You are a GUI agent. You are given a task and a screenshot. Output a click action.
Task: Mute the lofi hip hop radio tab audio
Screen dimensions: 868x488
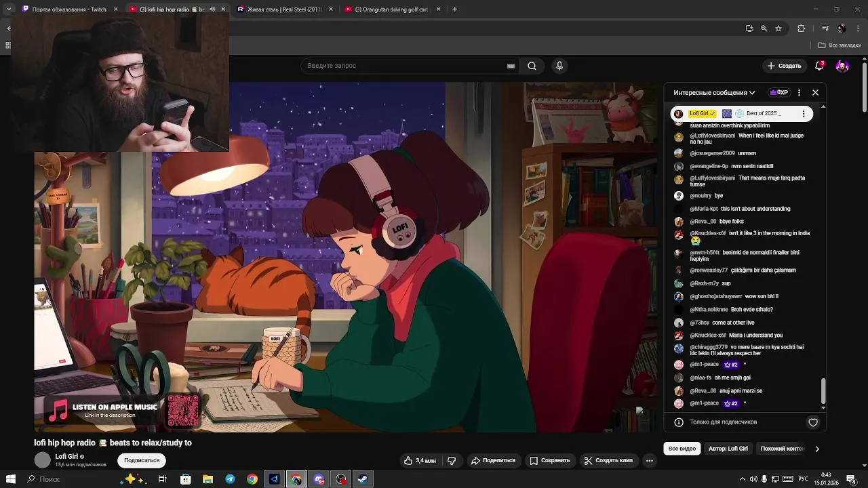tap(212, 9)
